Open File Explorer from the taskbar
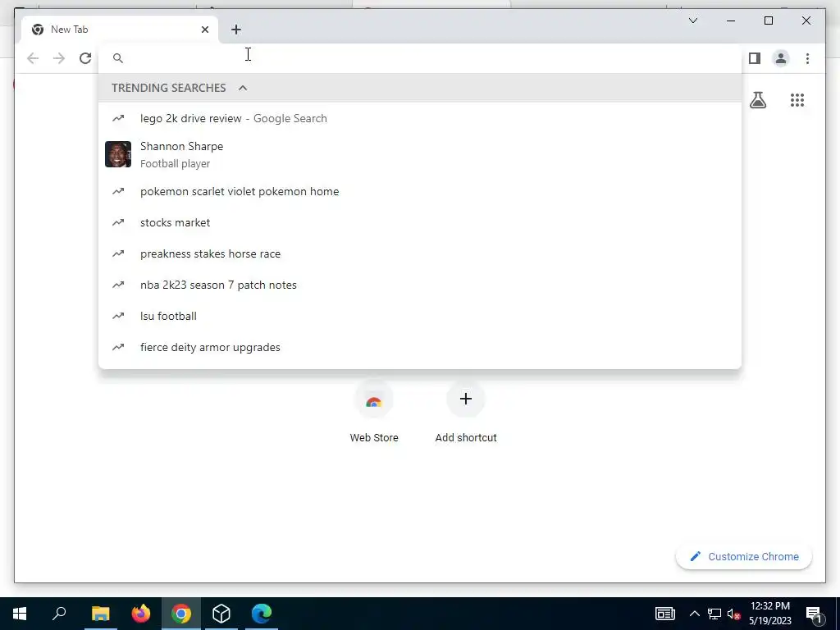 (x=100, y=614)
